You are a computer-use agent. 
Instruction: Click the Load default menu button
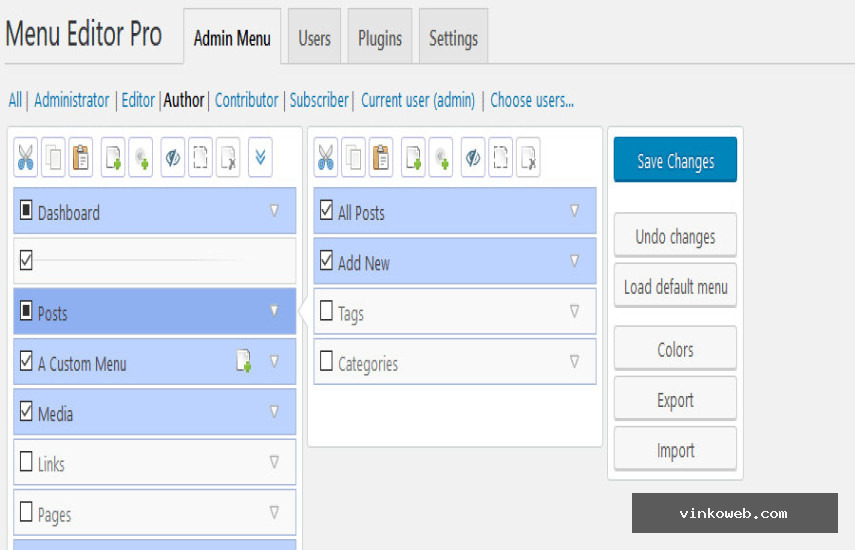[675, 286]
